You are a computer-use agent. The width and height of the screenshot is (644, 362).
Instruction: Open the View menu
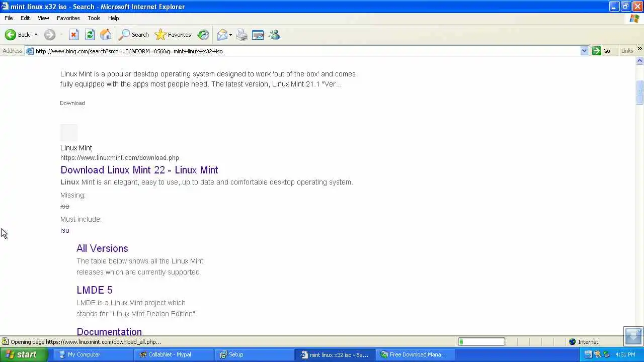(x=43, y=18)
